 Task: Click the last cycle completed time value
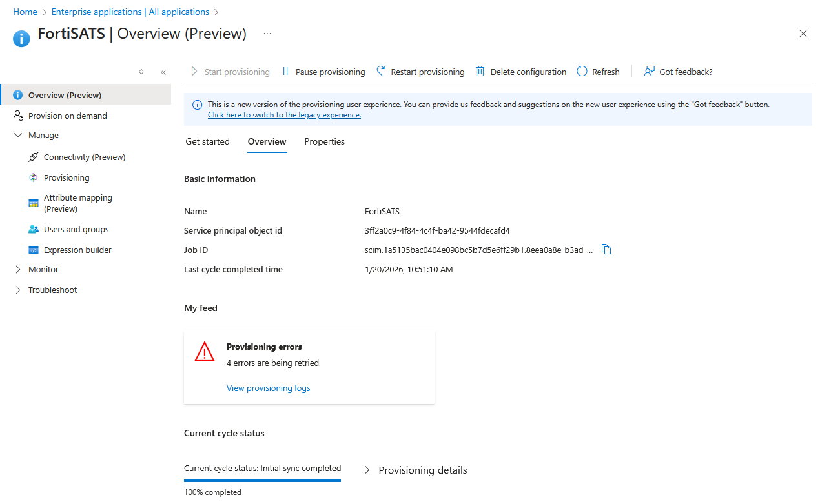pos(409,269)
